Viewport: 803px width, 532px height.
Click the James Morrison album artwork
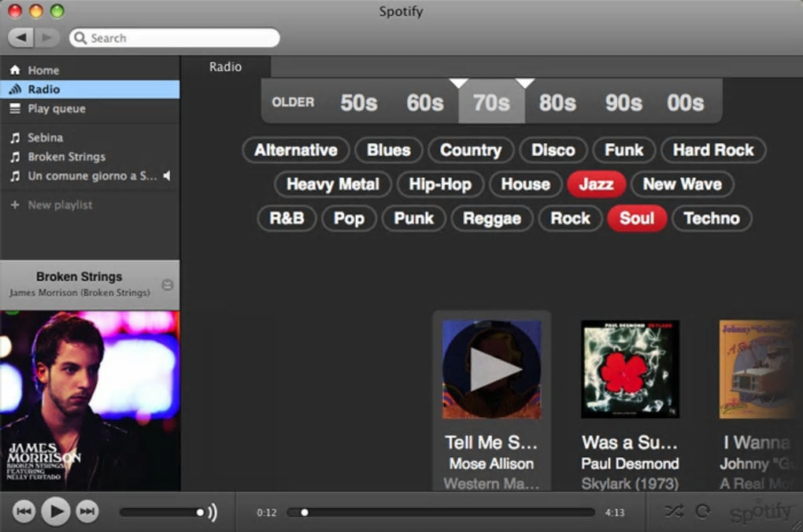tap(90, 401)
